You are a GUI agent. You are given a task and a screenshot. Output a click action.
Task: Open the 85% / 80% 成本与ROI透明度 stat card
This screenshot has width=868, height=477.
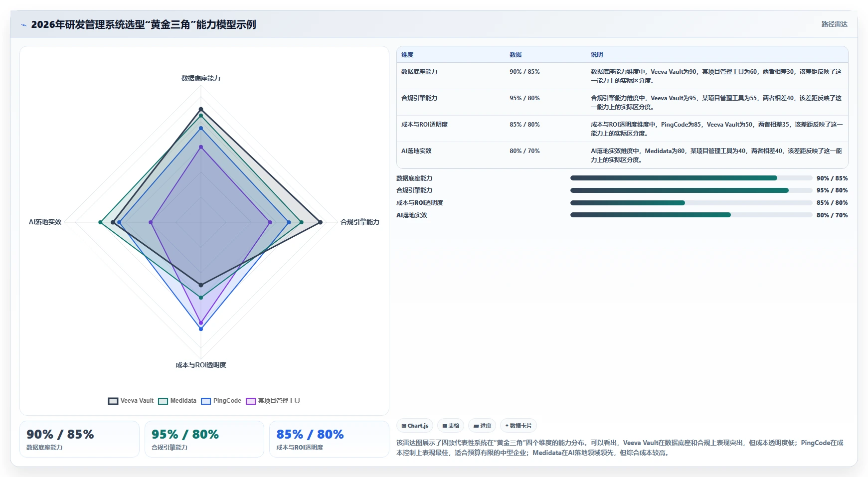(329, 439)
